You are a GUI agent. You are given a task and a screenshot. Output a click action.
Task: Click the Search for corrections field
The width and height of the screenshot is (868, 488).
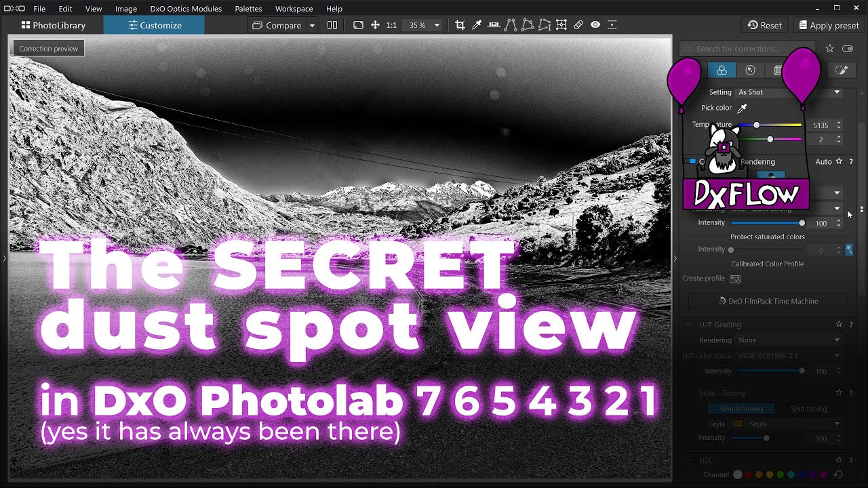pyautogui.click(x=748, y=49)
